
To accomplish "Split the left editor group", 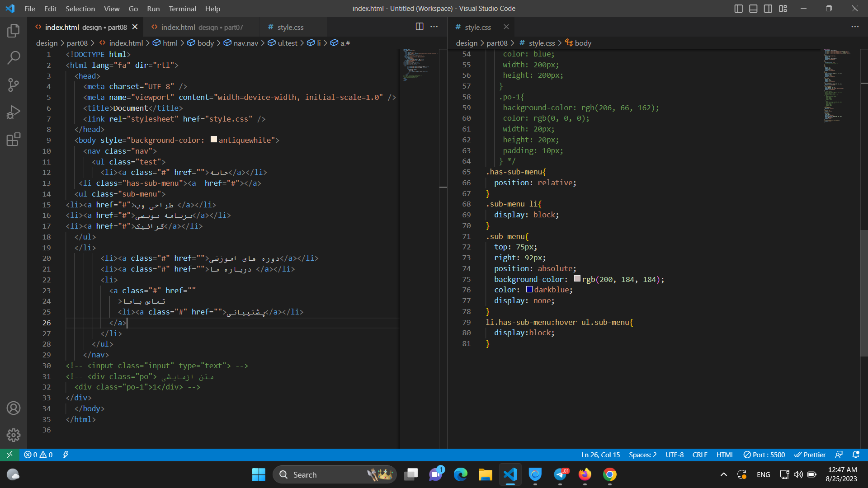I will click(420, 27).
